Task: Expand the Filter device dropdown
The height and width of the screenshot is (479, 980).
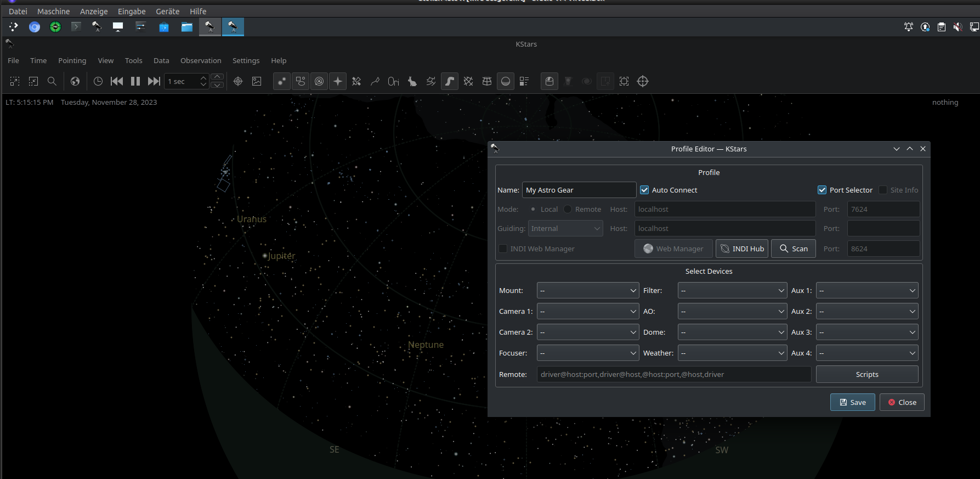Action: pos(733,290)
